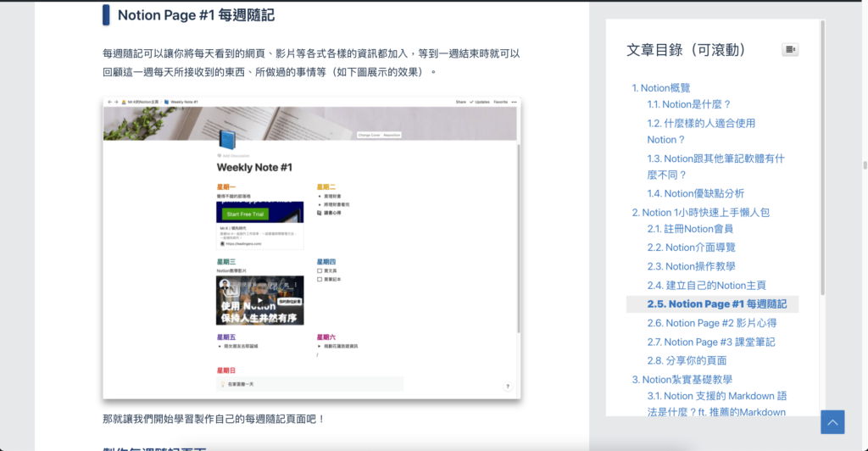Click the back arrow in the Notion screenshot
Image resolution: width=868 pixels, height=451 pixels.
tap(109, 102)
